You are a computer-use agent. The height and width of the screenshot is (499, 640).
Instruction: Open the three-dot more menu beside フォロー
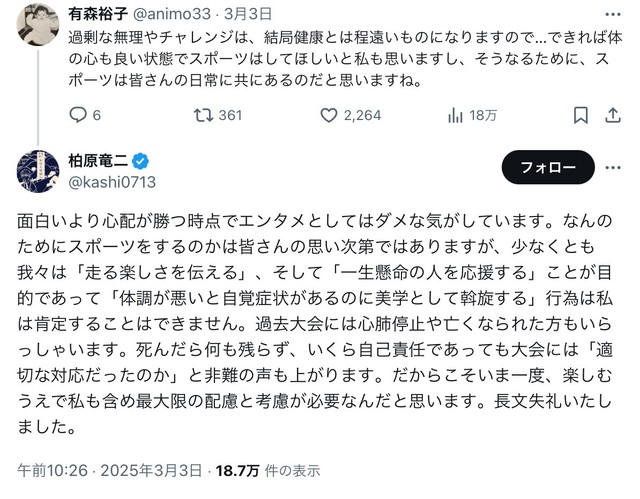pos(613,166)
